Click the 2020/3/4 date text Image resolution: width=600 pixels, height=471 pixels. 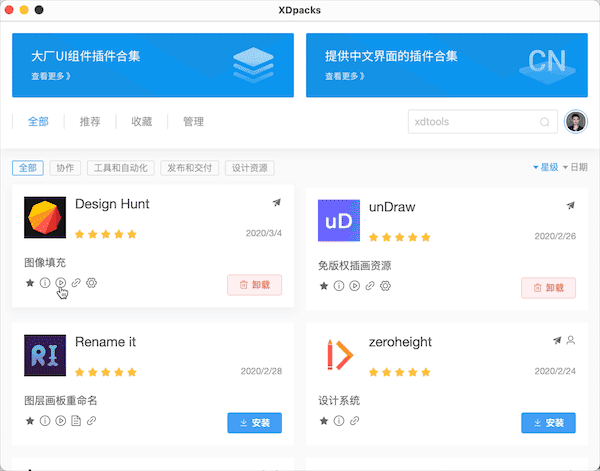coord(264,233)
